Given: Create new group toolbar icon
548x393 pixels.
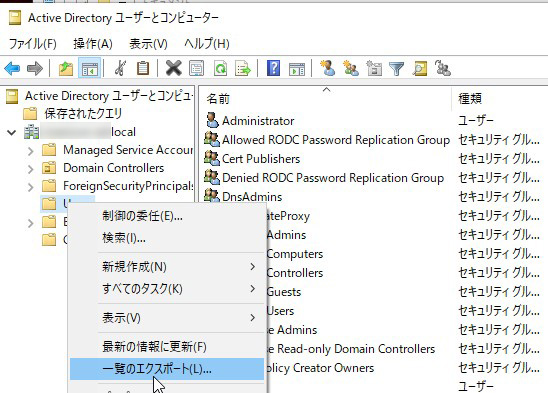Looking at the screenshot, I should pyautogui.click(x=351, y=68).
